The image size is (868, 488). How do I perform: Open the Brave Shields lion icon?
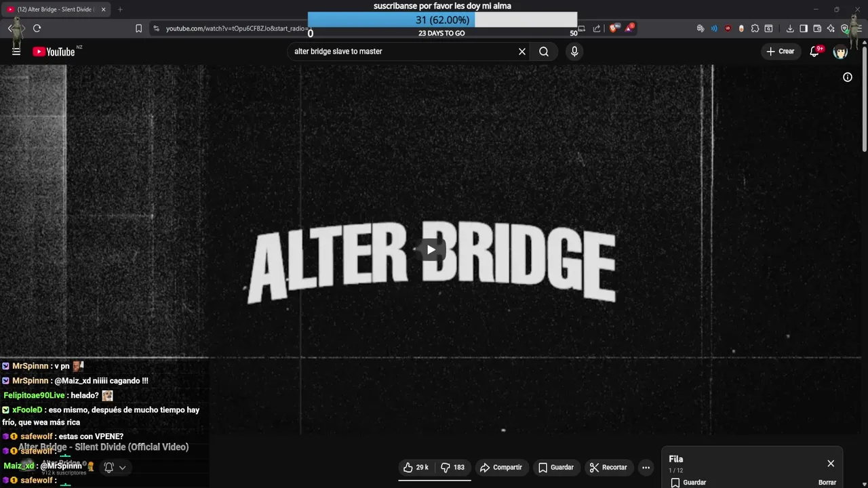point(615,28)
